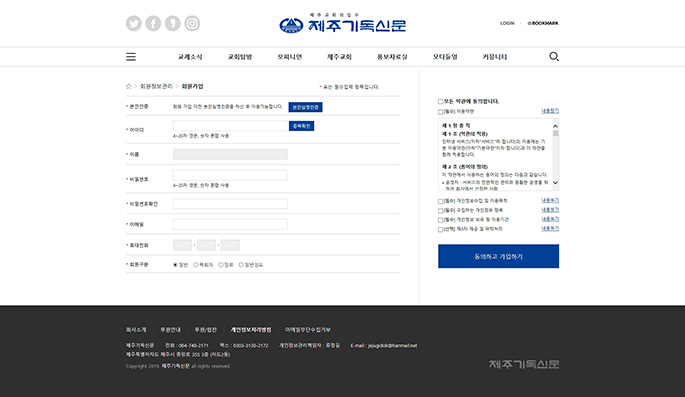This screenshot has height=397, width=685.
Task: Focus the first 휴대전화 number box
Action: (183, 245)
